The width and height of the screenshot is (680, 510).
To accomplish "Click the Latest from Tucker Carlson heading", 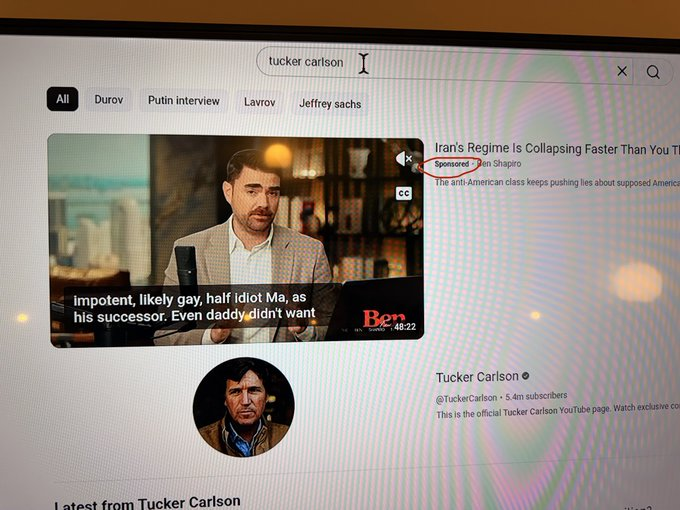I will 147,503.
